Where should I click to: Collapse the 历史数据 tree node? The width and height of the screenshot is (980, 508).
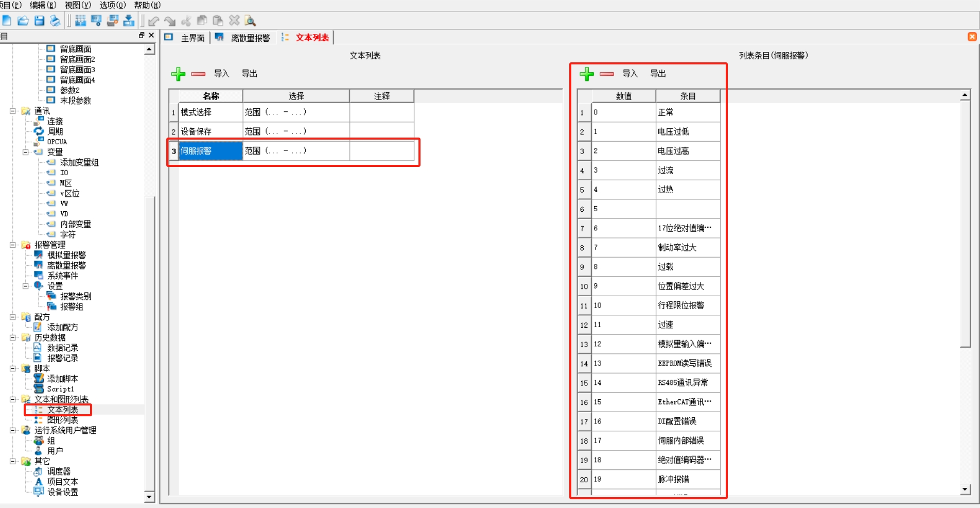click(13, 337)
